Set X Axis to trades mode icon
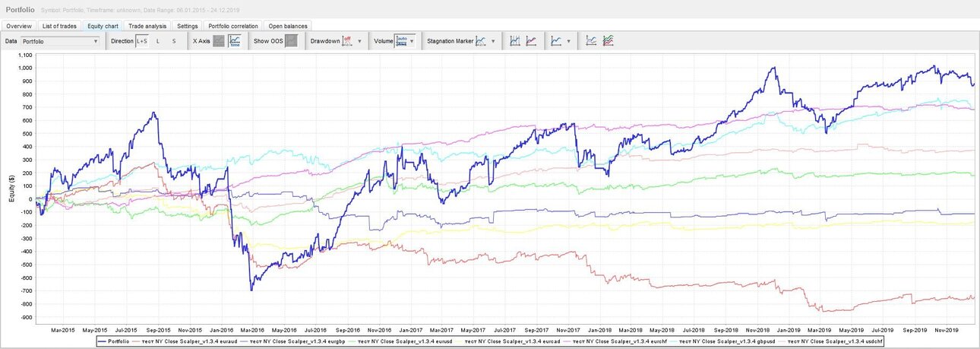Viewport: 980px width, 349px height. [219, 41]
